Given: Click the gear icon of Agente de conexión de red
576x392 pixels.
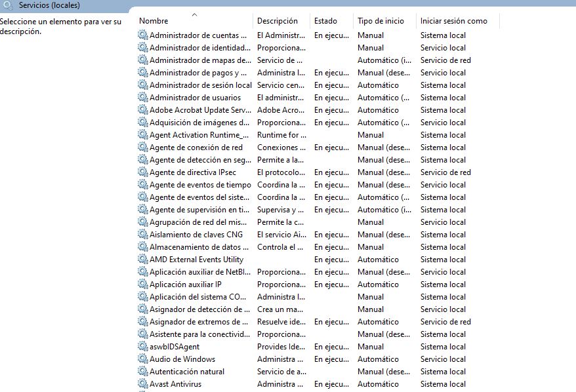Looking at the screenshot, I should pos(142,147).
